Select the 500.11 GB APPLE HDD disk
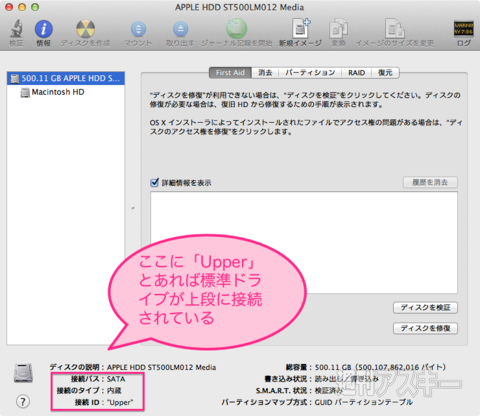480x416 pixels. pos(66,78)
